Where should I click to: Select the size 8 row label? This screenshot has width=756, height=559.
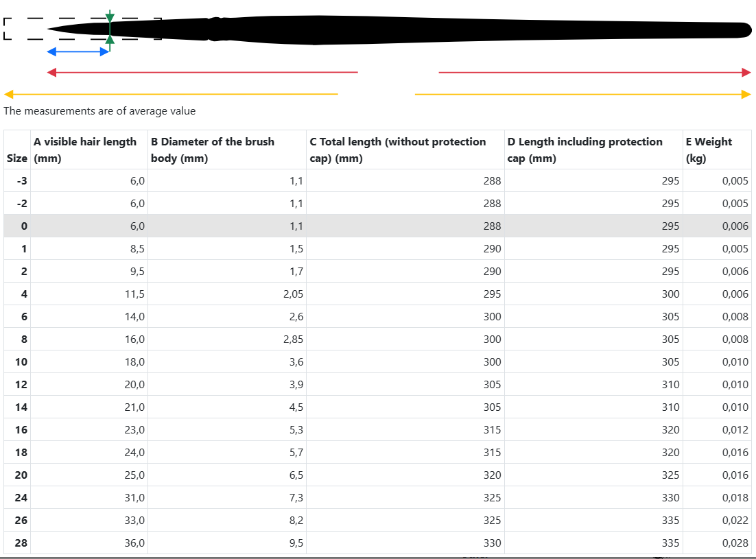[x=24, y=340]
